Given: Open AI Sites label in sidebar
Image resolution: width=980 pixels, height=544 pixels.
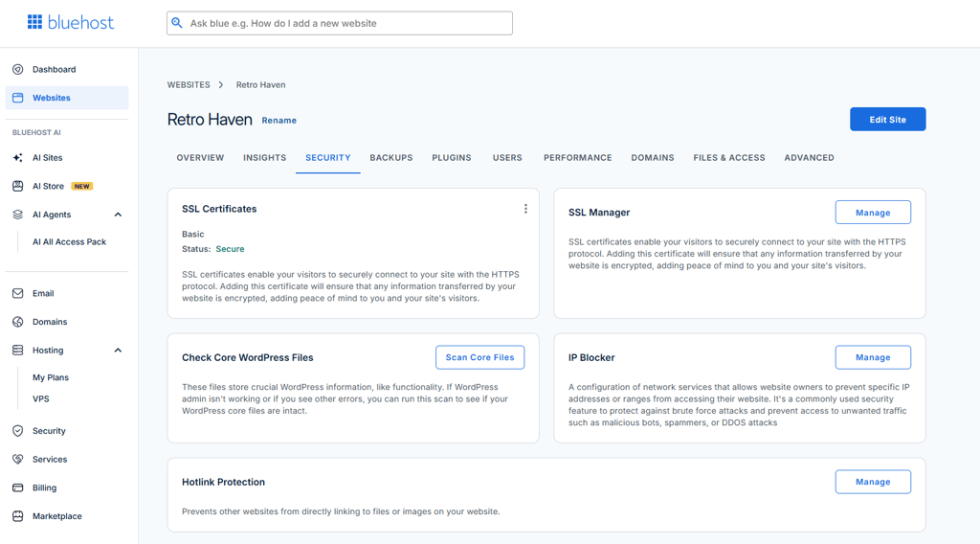Looking at the screenshot, I should [x=48, y=158].
